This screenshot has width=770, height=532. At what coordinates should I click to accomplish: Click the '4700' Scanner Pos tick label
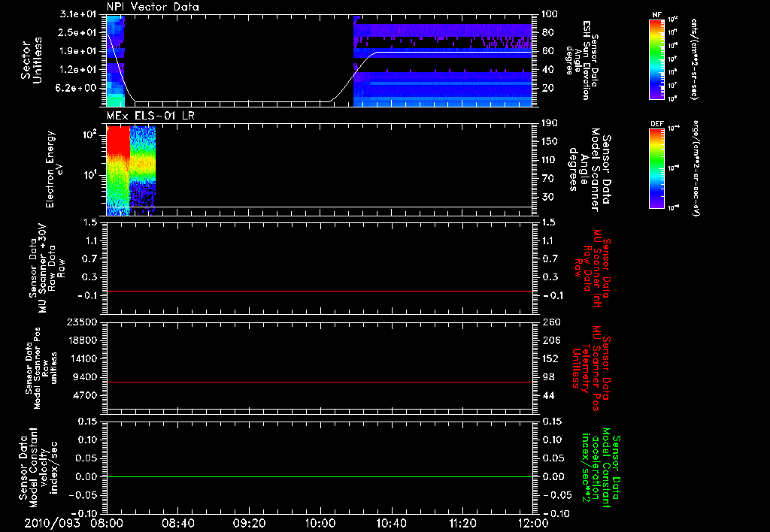tap(84, 395)
